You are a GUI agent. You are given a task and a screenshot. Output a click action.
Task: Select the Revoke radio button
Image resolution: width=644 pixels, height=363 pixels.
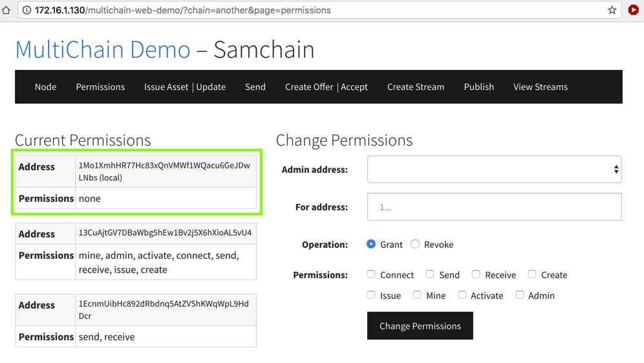point(415,244)
